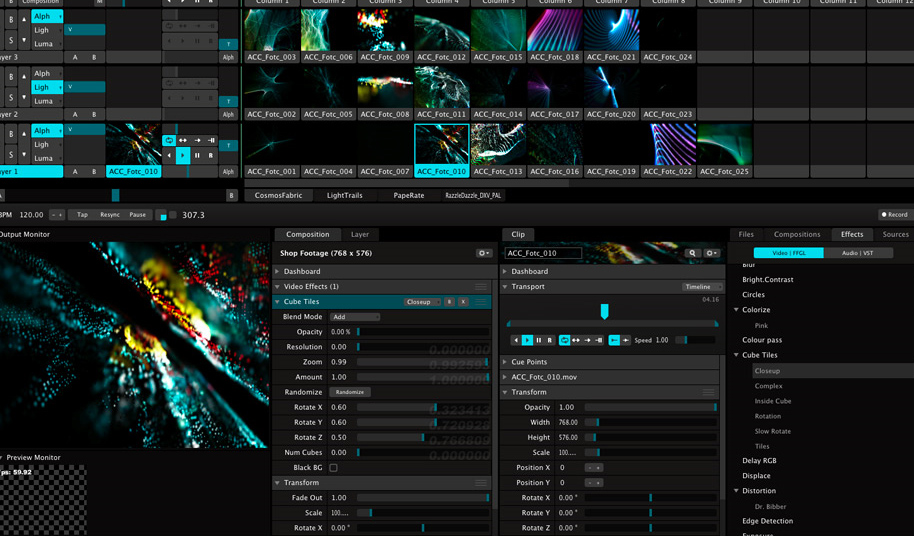Click the bounce playback icon in Layer 1
This screenshot has height=536, width=914.
tap(182, 140)
